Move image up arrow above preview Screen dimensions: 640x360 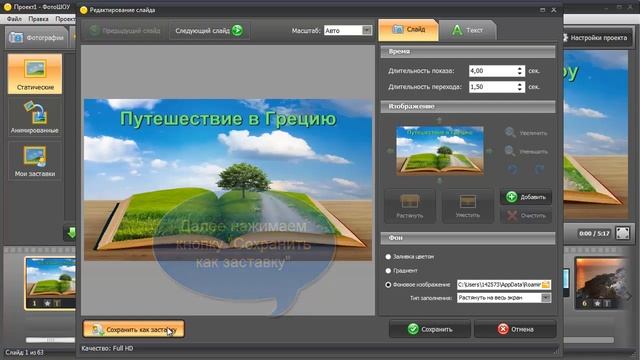[440, 121]
